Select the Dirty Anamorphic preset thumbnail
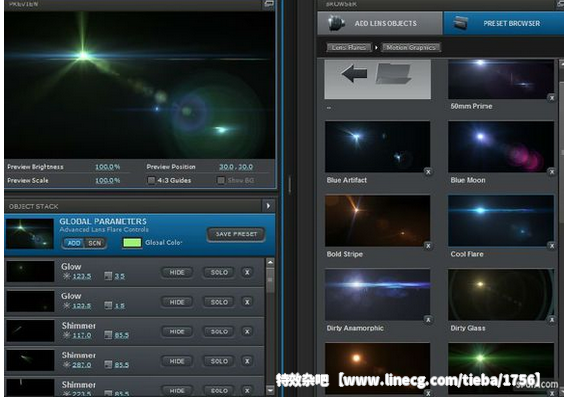 click(x=377, y=294)
